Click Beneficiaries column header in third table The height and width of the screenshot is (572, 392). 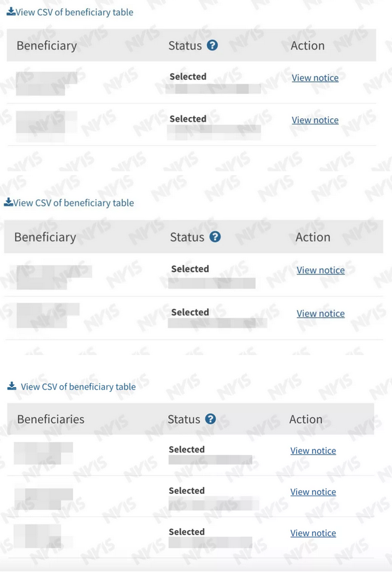[x=51, y=419]
